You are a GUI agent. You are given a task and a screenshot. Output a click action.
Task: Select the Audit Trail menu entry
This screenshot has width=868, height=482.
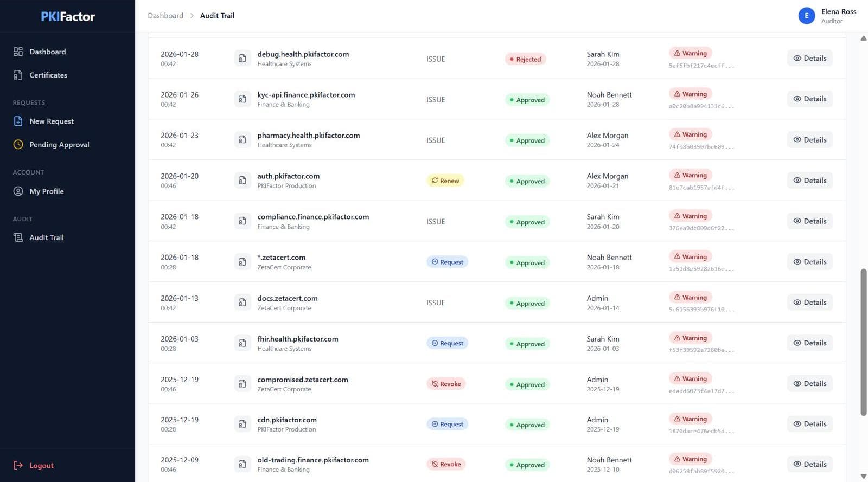tap(47, 237)
